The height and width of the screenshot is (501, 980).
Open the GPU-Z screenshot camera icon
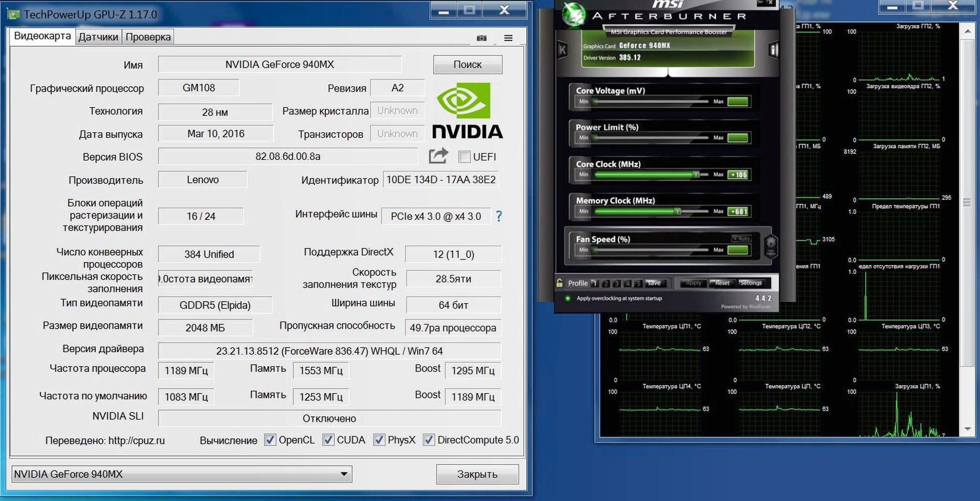pos(481,38)
